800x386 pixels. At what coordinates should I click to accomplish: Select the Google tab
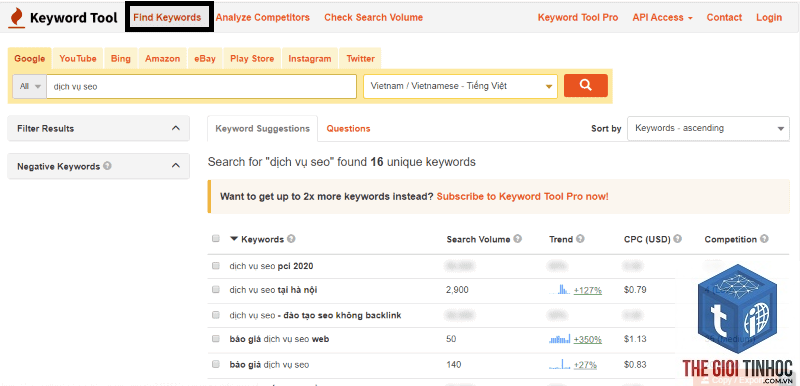30,59
